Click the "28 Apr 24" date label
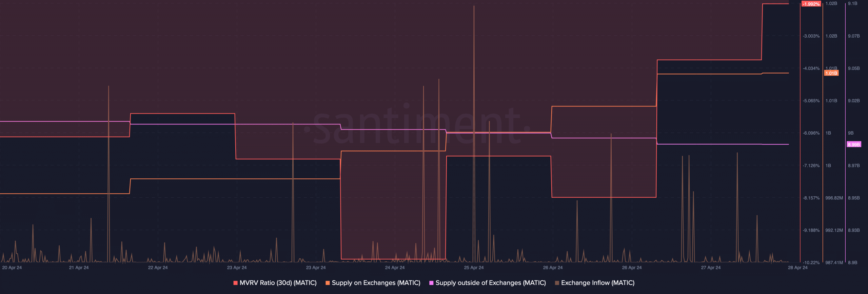 (797, 268)
